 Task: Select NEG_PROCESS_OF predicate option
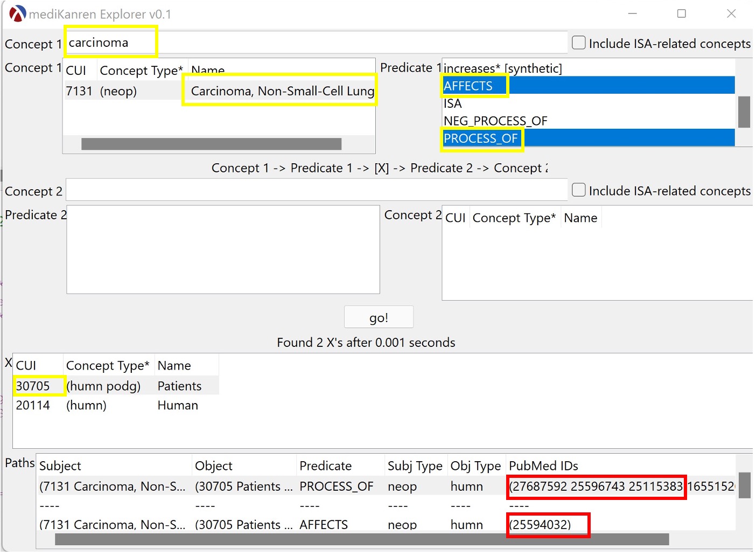click(495, 121)
